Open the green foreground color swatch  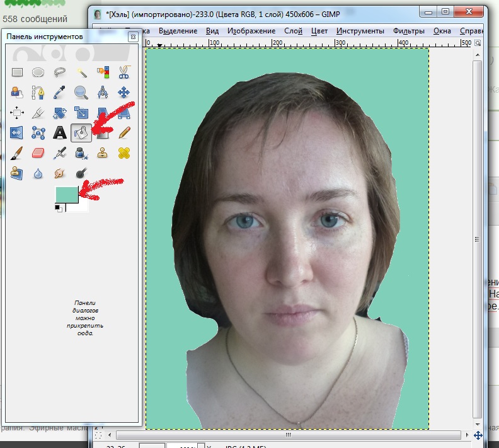pyautogui.click(x=67, y=195)
